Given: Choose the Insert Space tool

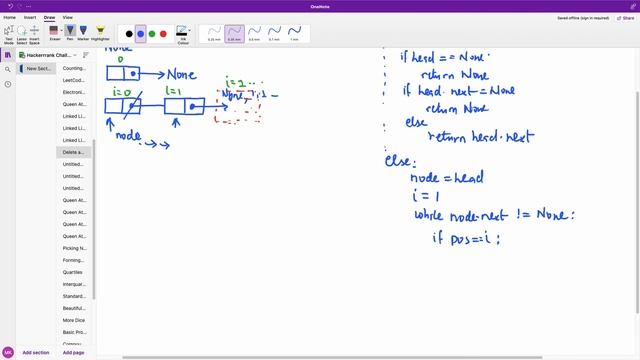Looking at the screenshot, I should [x=34, y=35].
